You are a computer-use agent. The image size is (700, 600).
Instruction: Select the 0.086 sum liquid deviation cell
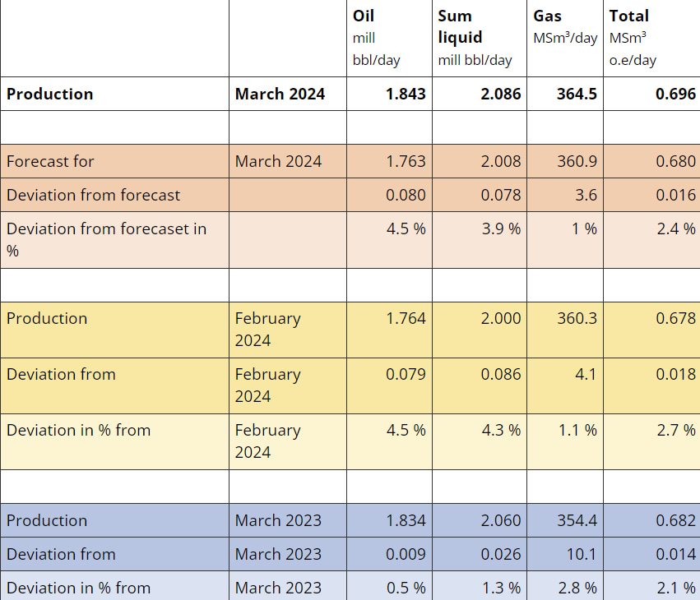pos(501,374)
